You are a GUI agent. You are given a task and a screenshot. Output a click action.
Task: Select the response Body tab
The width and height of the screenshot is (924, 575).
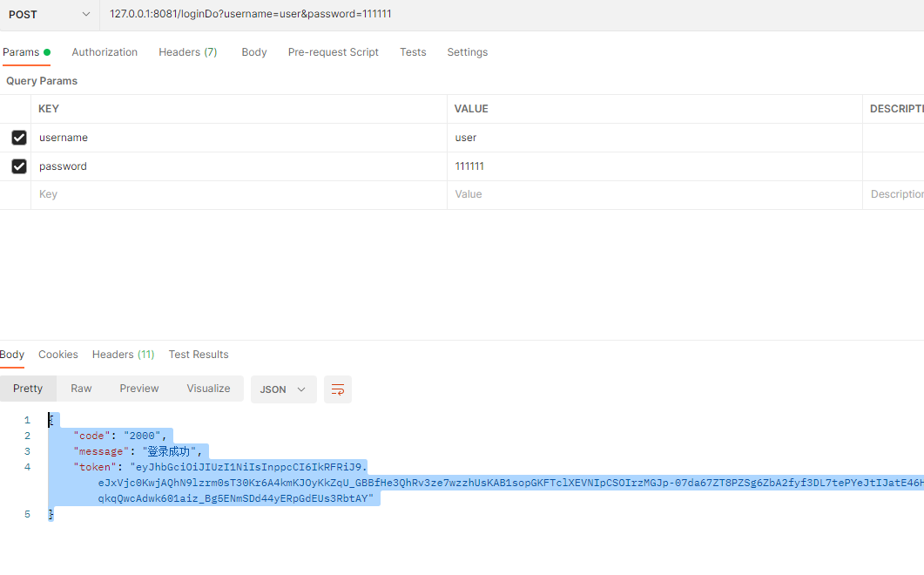click(12, 355)
